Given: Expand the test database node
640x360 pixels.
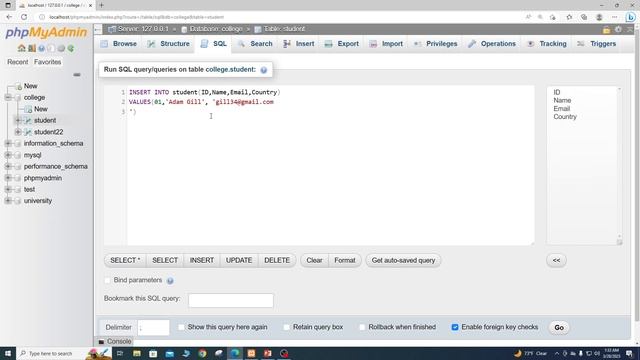Looking at the screenshot, I should pos(8,189).
